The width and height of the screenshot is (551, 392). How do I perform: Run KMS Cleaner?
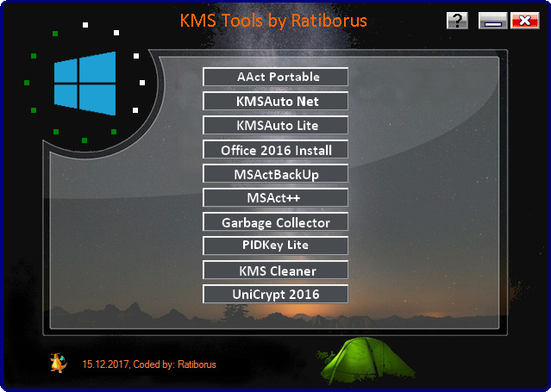pyautogui.click(x=276, y=271)
